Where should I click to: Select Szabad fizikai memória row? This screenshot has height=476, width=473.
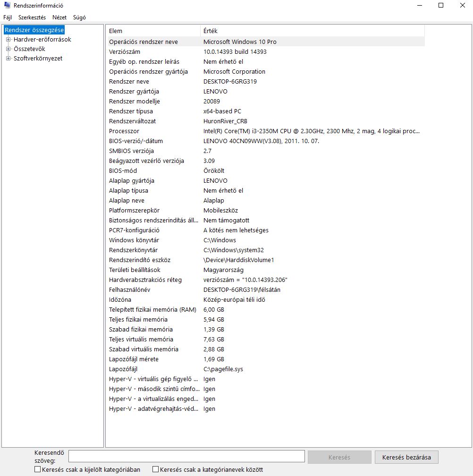pyautogui.click(x=266, y=330)
